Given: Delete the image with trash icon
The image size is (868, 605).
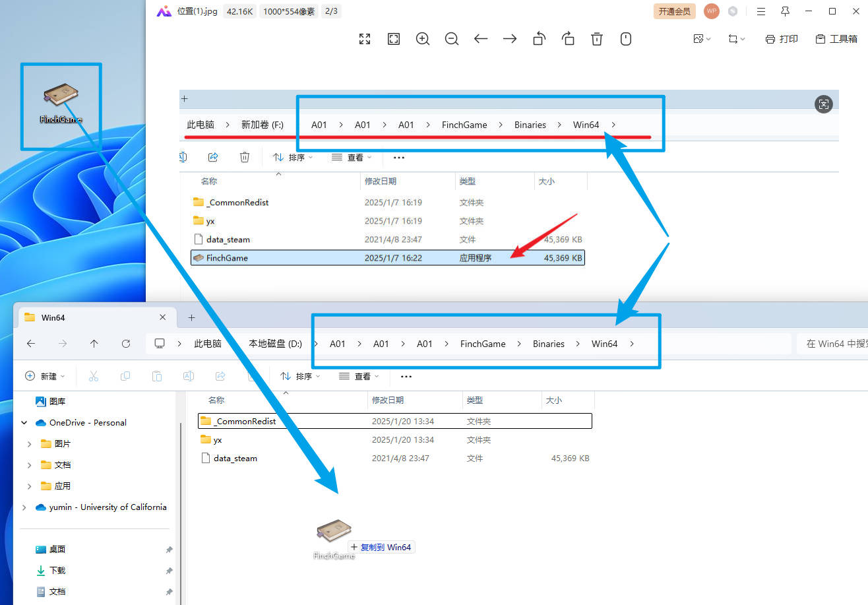Looking at the screenshot, I should (x=597, y=39).
